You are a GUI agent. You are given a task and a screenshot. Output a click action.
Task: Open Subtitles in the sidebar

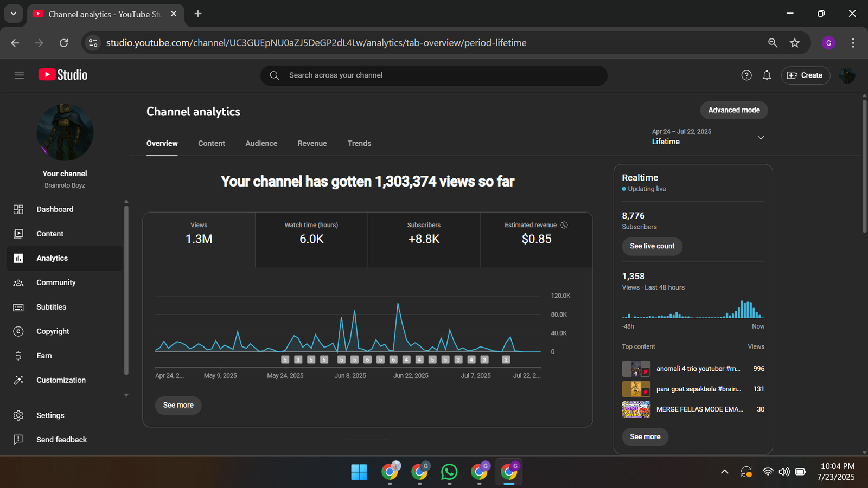(x=65, y=307)
